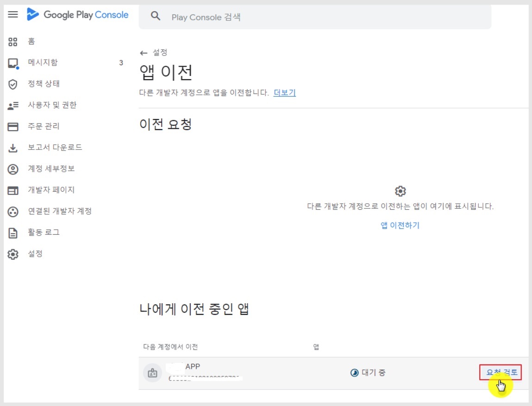Open 개발자 페이지 in the sidebar
This screenshot has height=406, width=532.
coord(51,190)
